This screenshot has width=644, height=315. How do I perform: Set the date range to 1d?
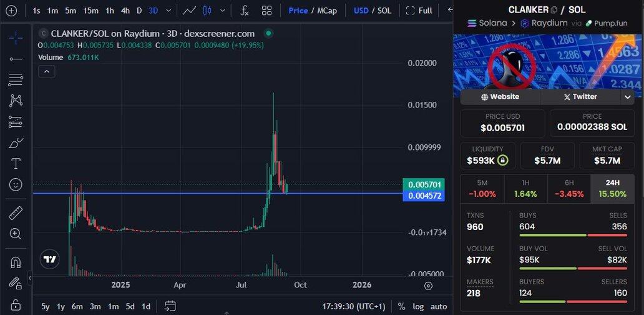tap(146, 306)
